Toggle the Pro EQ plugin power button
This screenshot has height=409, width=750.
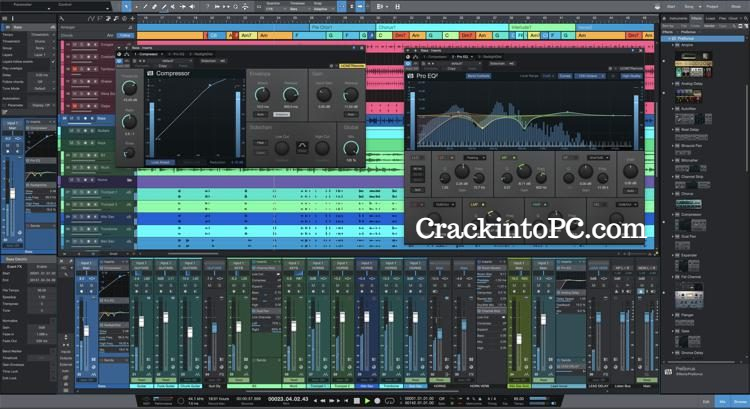(x=408, y=63)
